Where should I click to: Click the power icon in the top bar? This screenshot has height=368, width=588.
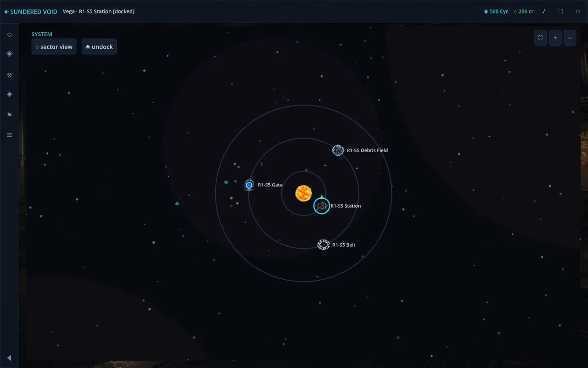coord(578,11)
